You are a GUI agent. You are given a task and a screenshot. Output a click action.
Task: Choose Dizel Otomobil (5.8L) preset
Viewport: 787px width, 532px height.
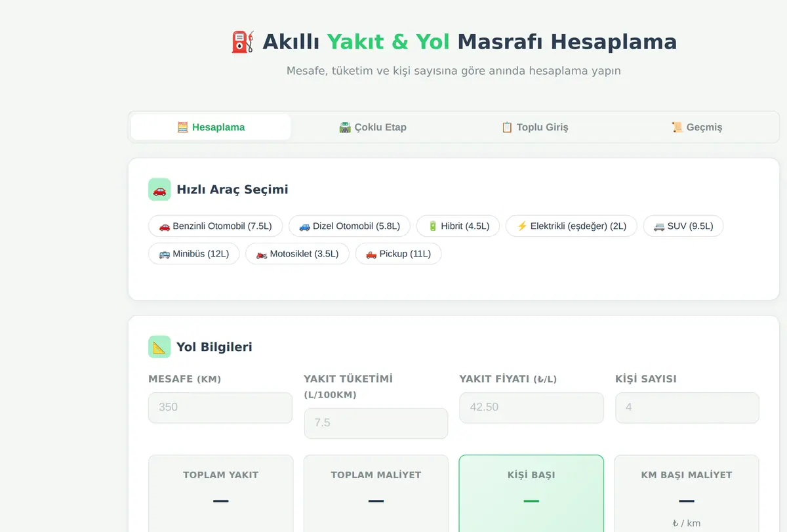pyautogui.click(x=350, y=226)
